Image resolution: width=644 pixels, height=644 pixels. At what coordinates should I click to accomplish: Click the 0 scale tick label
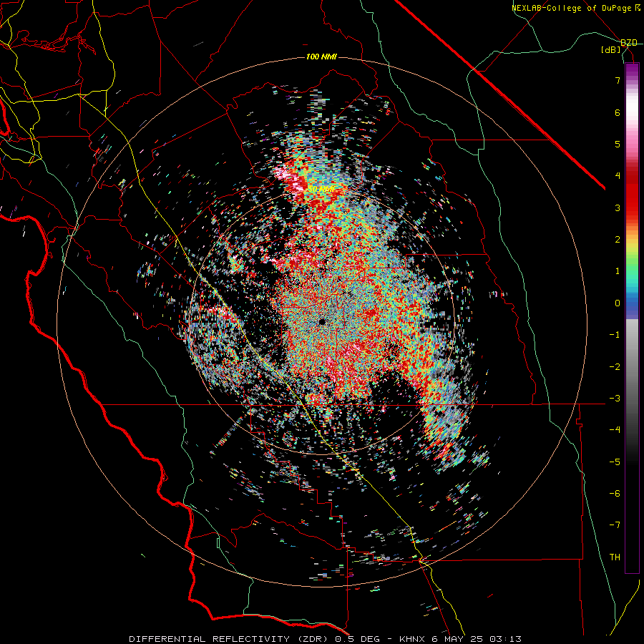618,303
